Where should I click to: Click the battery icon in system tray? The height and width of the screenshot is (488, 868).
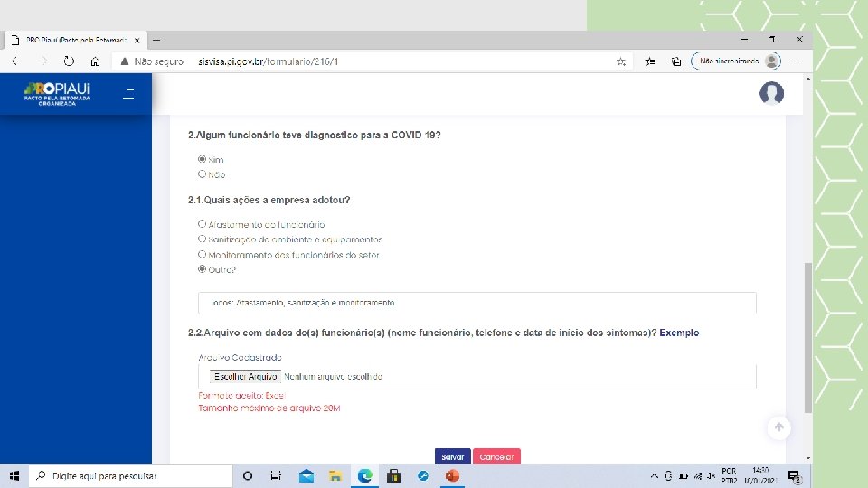684,476
